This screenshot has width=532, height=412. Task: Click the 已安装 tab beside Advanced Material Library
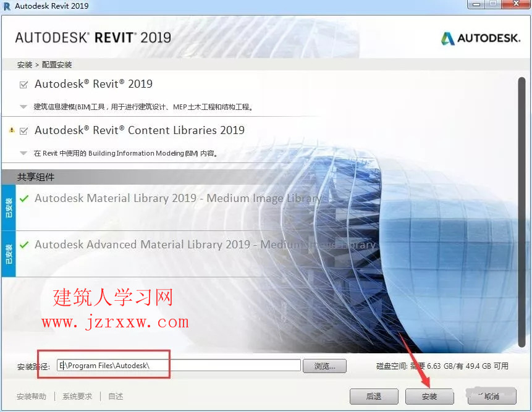(9, 254)
